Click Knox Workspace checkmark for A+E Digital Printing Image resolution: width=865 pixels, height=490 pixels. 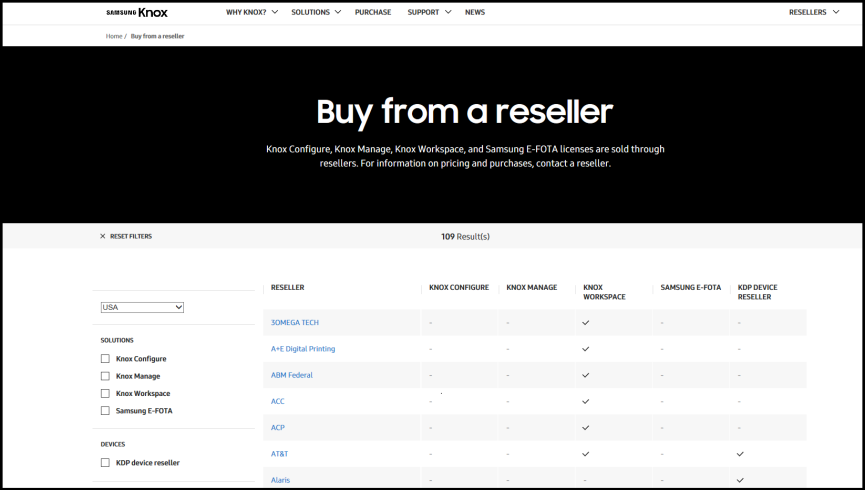pyautogui.click(x=586, y=349)
